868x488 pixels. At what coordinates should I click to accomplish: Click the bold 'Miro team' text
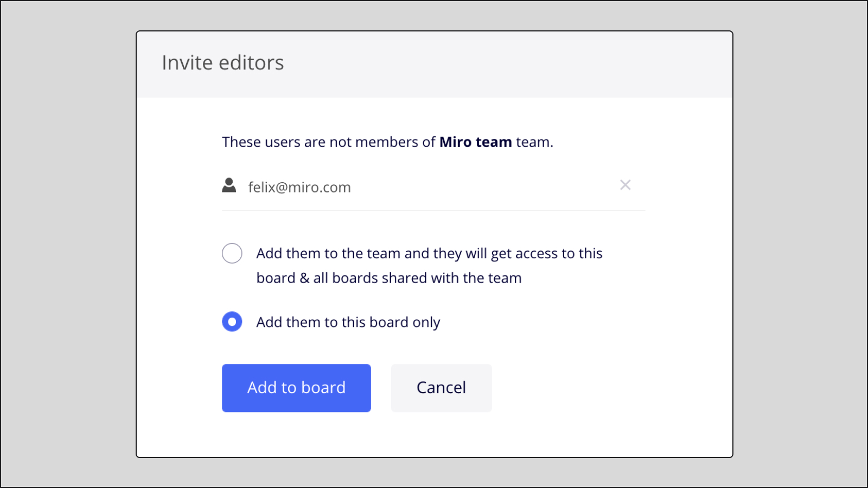(475, 142)
